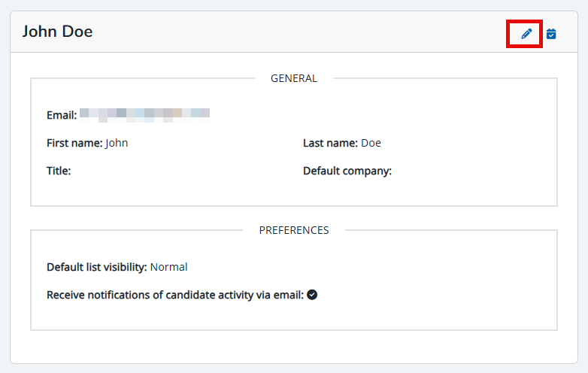
Task: Click Receive notifications of candidate activity text
Action: [175, 295]
